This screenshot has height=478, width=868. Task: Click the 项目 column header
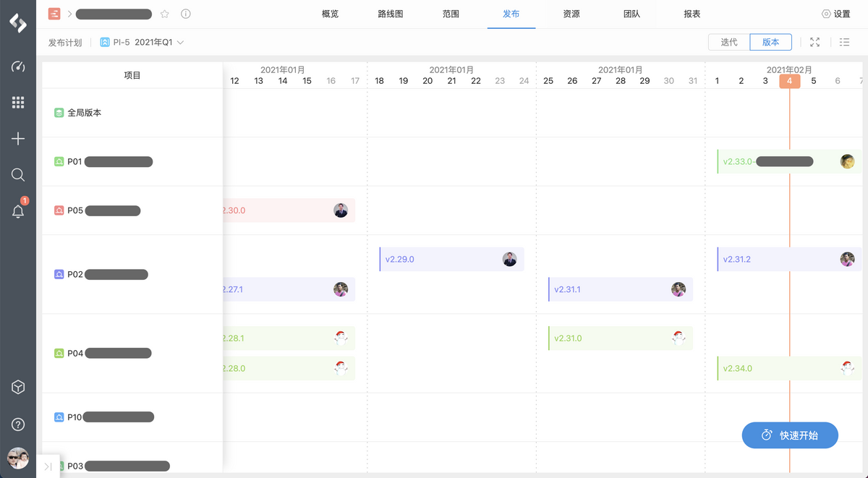point(132,75)
